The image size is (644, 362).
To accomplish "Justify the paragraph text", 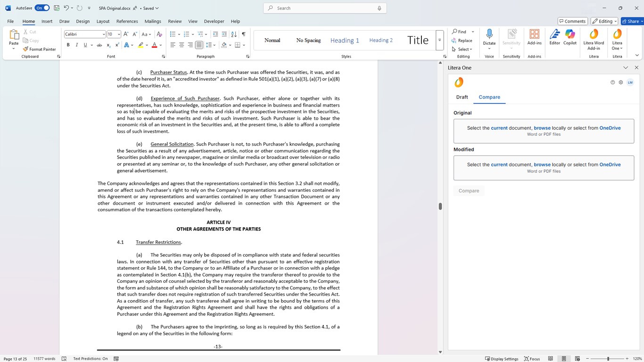I will click(x=199, y=45).
